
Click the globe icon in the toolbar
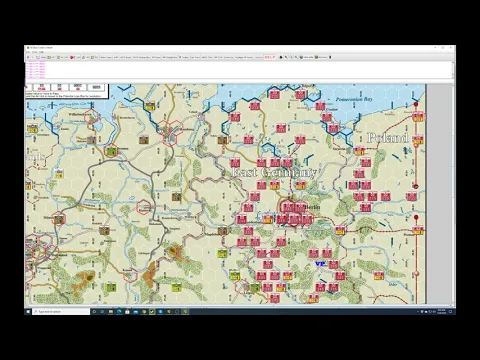point(301,57)
